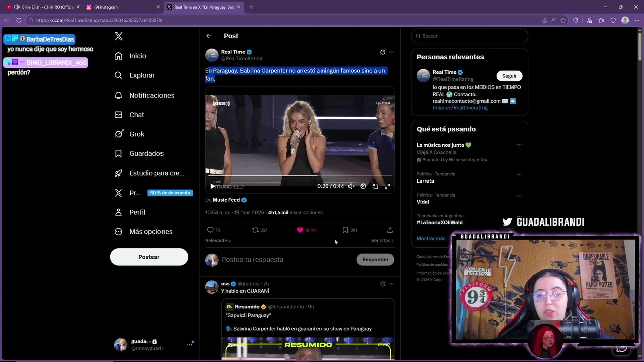The width and height of the screenshot is (644, 362).
Task: Open Grok assistant
Action: click(130, 134)
